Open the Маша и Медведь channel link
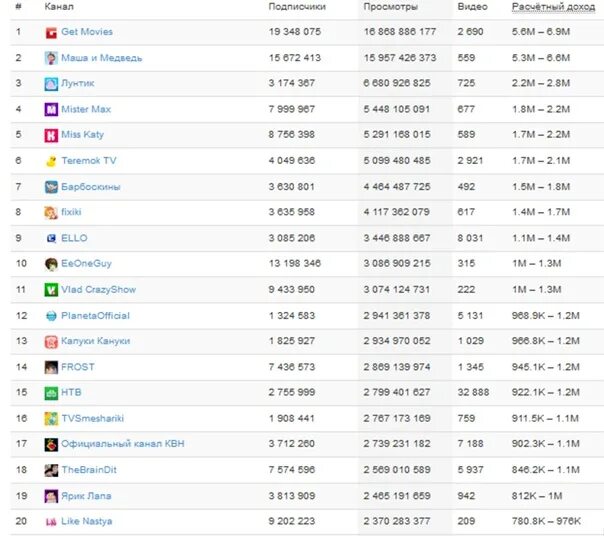This screenshot has width=604, height=536. [102, 58]
